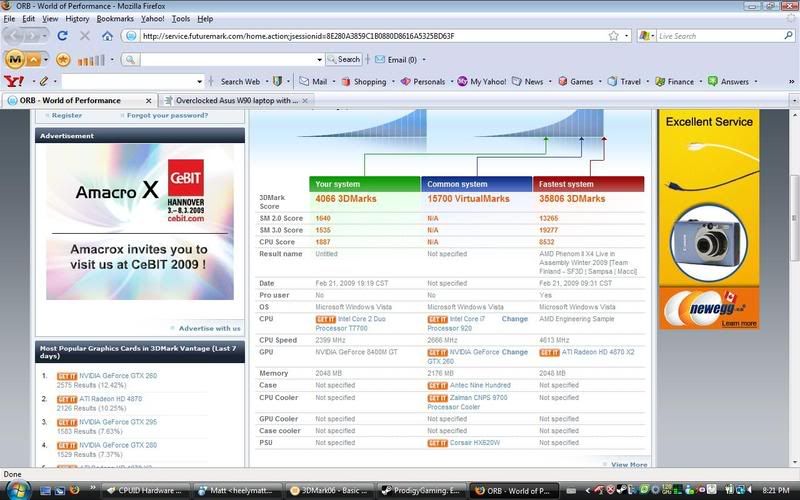800x500 pixels.
Task: Click the orange star toolbar icon
Action: (x=63, y=60)
